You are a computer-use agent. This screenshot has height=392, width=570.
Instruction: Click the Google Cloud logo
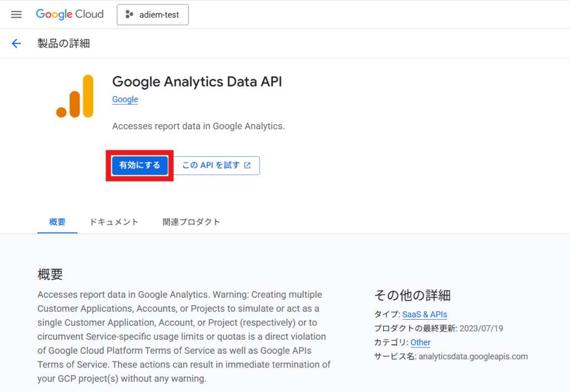click(70, 14)
